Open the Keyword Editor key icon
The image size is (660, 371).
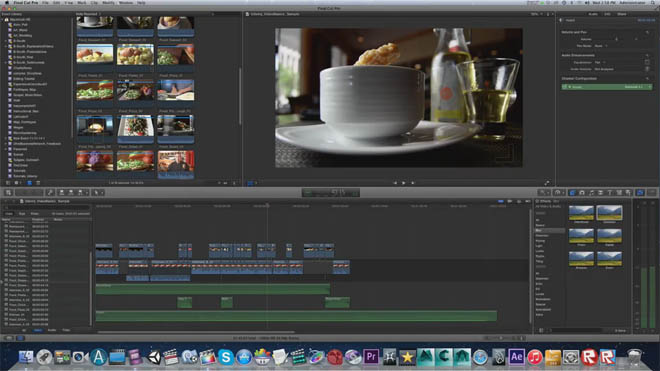tap(51, 192)
